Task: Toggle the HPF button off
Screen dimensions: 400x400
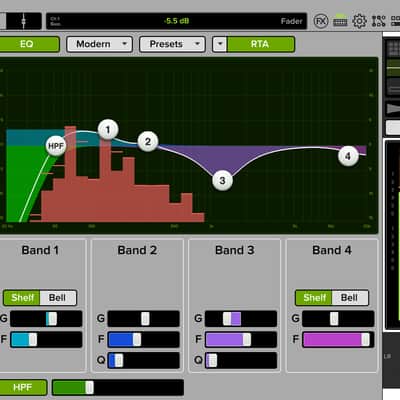Action: [x=23, y=387]
